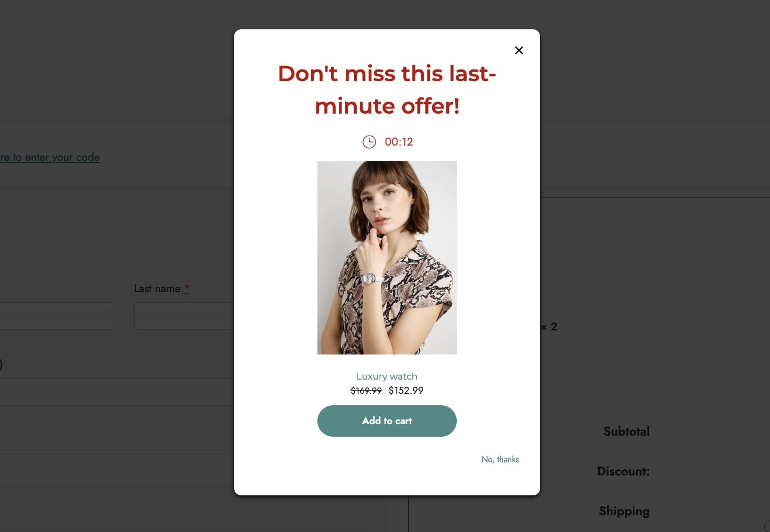Add the Luxury watch to cart
Screen dimensions: 770x532
387,421
